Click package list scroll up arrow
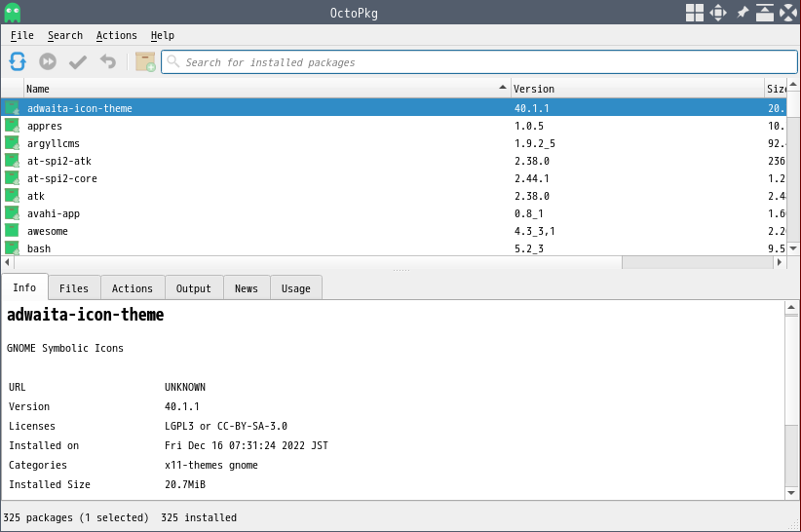801x532 pixels. (793, 84)
